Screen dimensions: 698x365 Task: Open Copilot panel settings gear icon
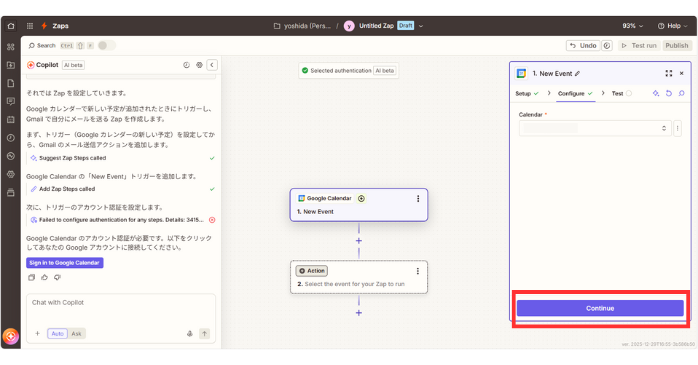(199, 65)
